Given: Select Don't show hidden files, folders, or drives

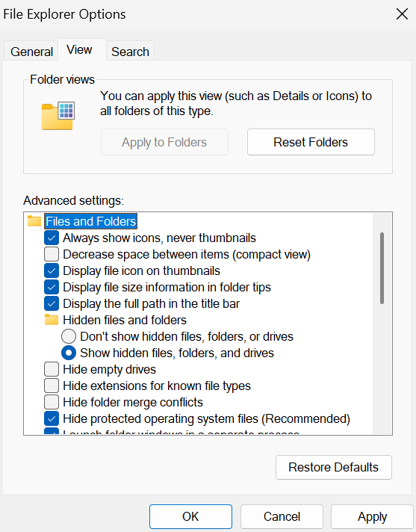Looking at the screenshot, I should 69,336.
